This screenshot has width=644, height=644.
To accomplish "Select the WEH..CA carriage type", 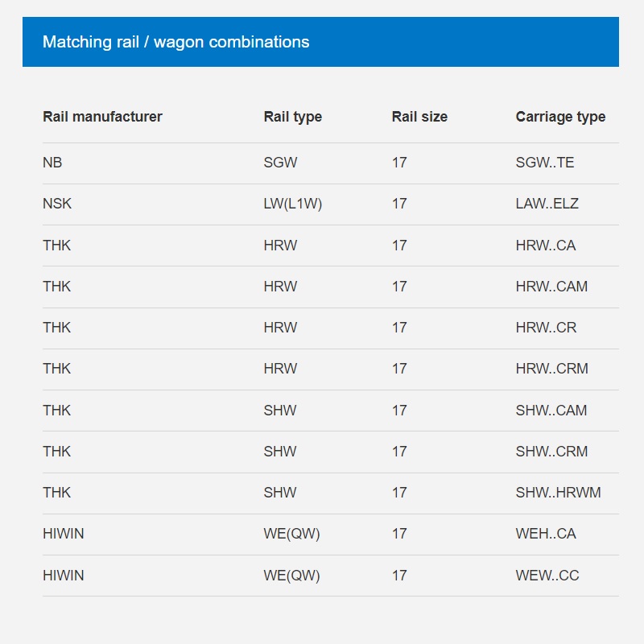I will point(546,534).
